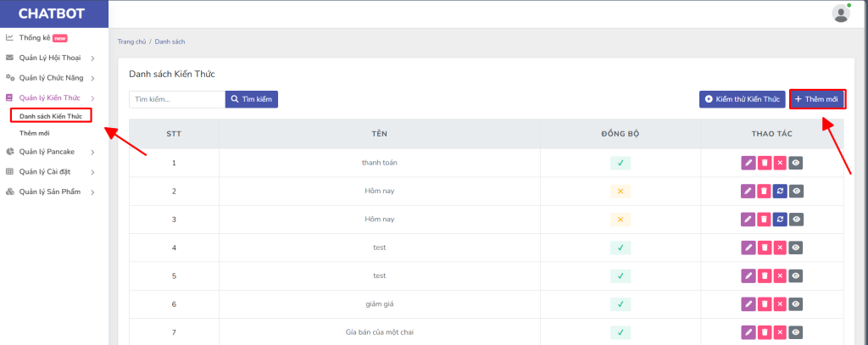Click the trash delete icon in row 2
Screen dimensions: 868x345
click(x=764, y=192)
